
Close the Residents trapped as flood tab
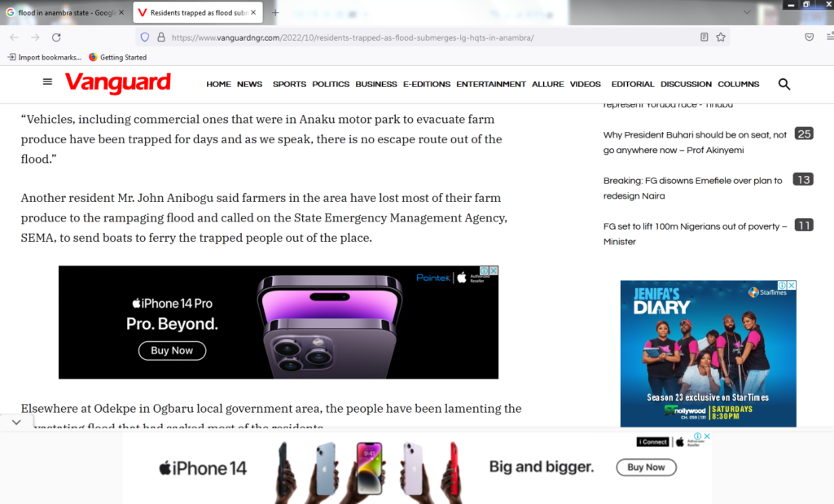coord(253,12)
